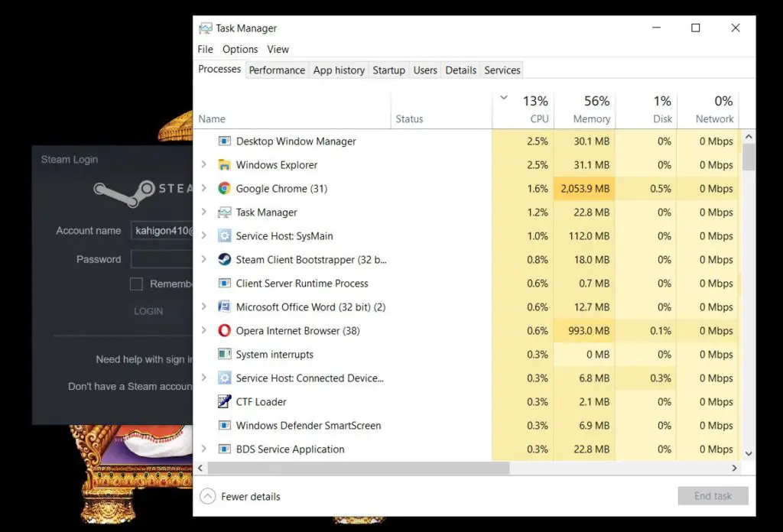783x532 pixels.
Task: Switch to the Users tab
Action: [x=425, y=70]
